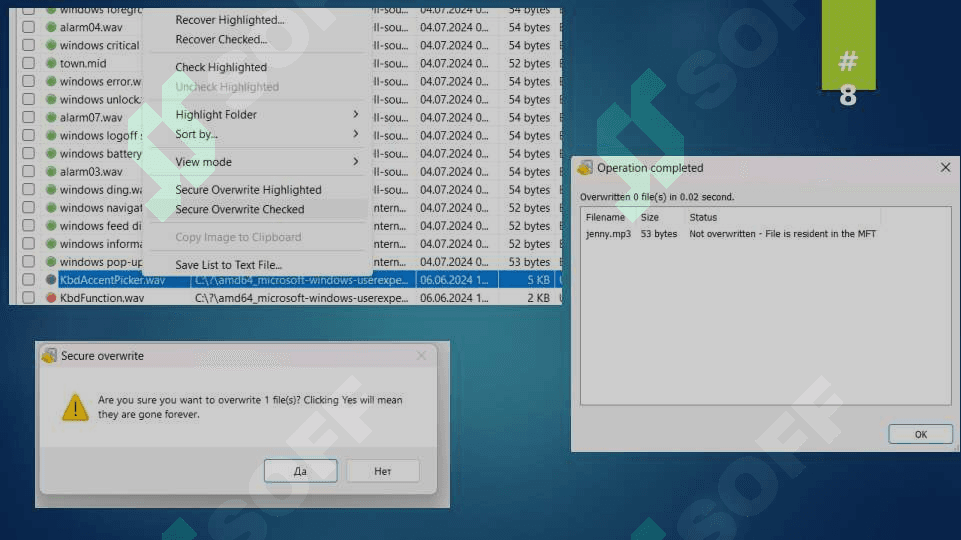961x540 pixels.
Task: Choose Secure Overwrite Checked menu entry
Action: tap(240, 210)
